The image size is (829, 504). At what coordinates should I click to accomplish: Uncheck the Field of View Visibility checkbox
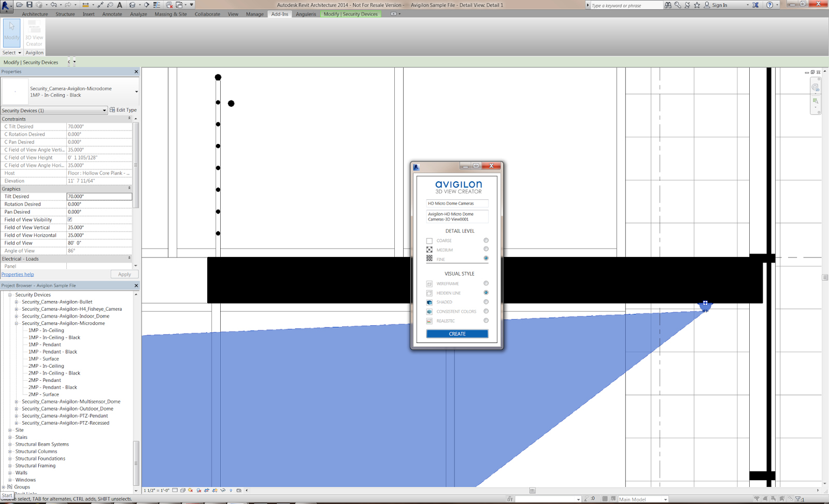[69, 219]
